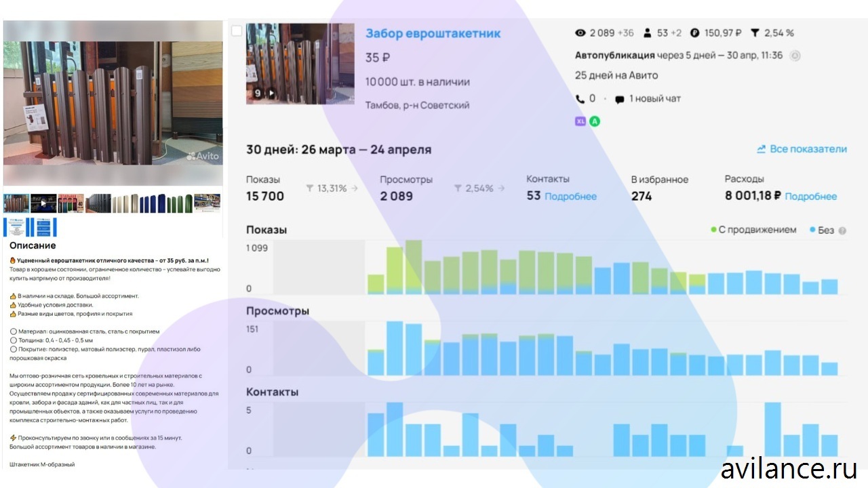Select the second blue document thumbnail
This screenshot has height=488, width=868.
(44, 226)
